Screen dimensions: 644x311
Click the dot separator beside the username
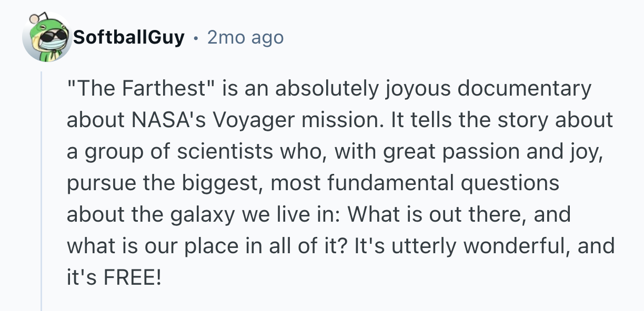coord(196,37)
